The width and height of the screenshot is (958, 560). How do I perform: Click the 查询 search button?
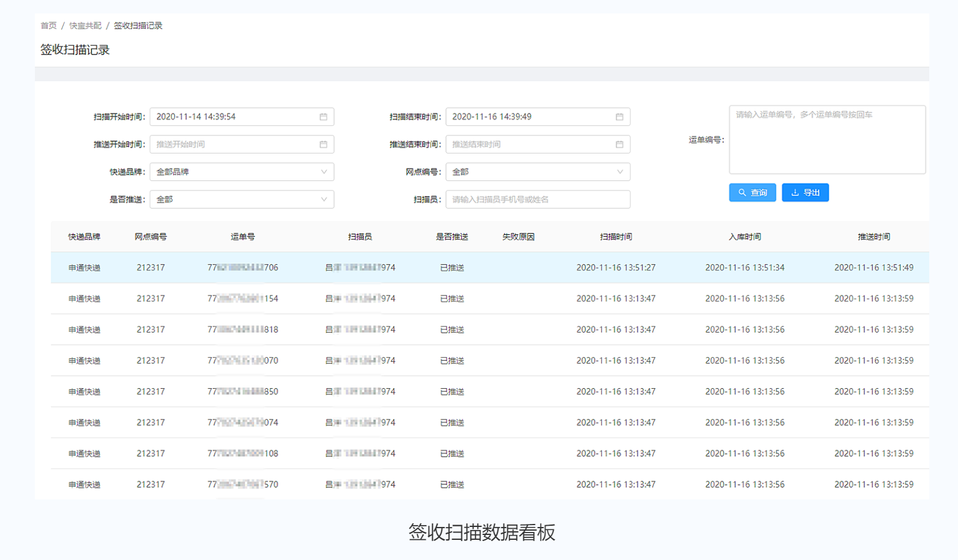pos(752,193)
